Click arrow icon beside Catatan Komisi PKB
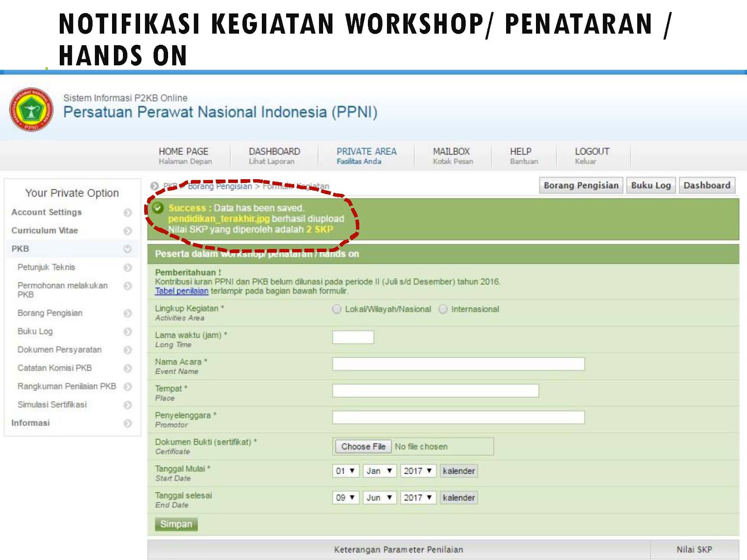747x560 pixels. (127, 369)
